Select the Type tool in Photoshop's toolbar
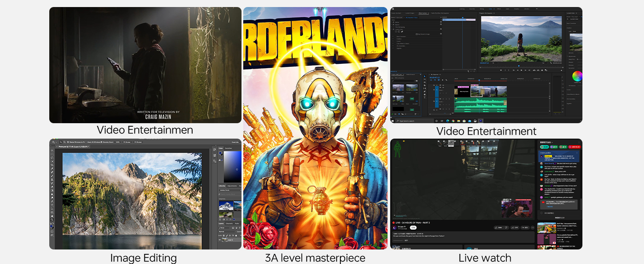This screenshot has height=264, width=644. click(52, 205)
